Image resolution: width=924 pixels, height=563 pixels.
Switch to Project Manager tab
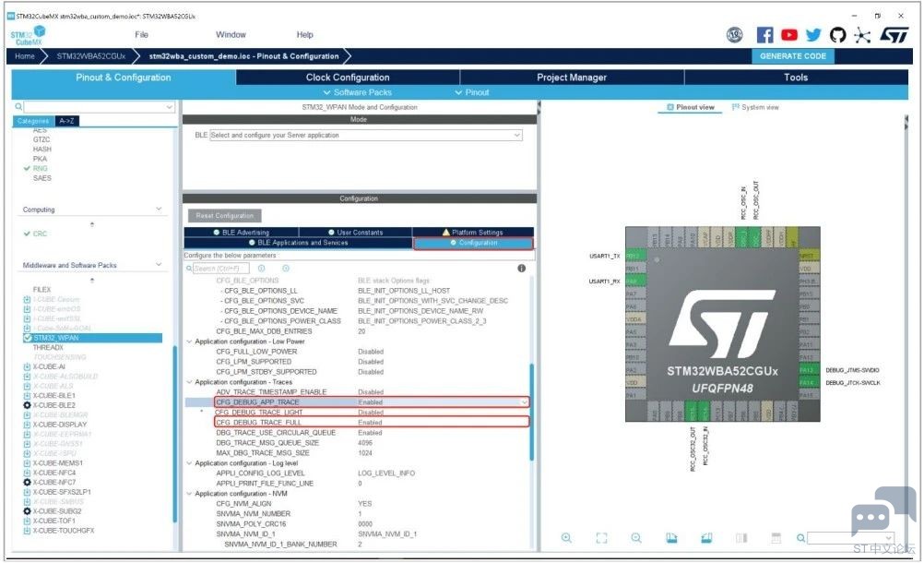[x=572, y=78]
